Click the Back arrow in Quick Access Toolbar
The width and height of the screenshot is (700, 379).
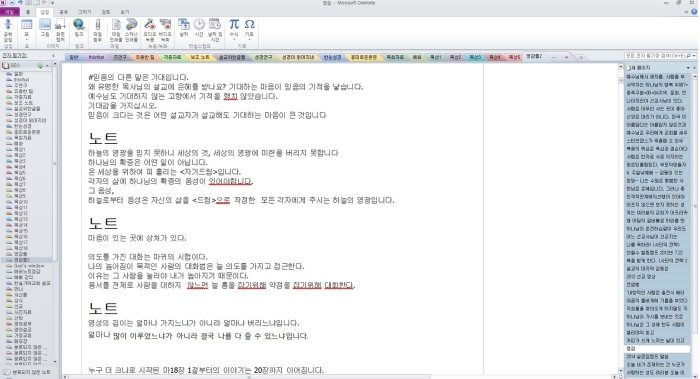tap(12, 3)
